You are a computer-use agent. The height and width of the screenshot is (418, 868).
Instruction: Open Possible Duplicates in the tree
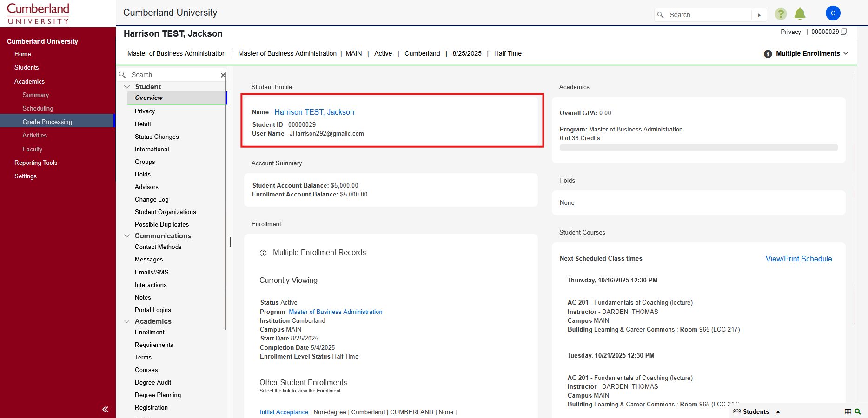162,224
